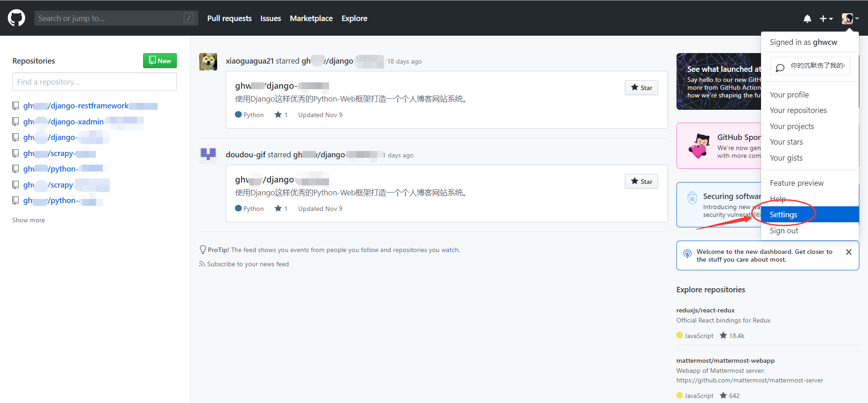Image resolution: width=868 pixels, height=403 pixels.
Task: Open xiaoguagua21's profile link
Action: click(250, 61)
